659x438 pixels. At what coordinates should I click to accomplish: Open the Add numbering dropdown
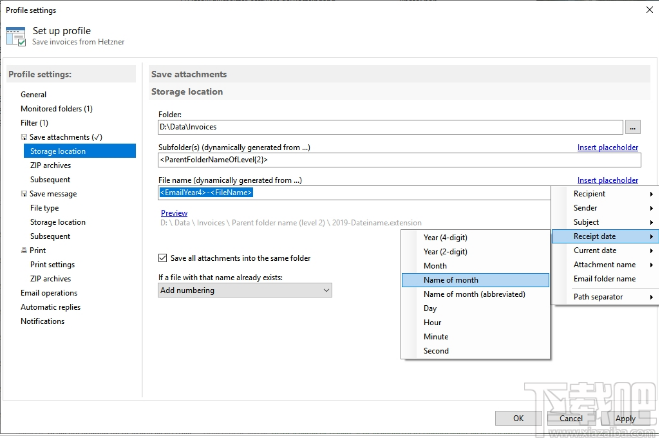[x=245, y=290]
